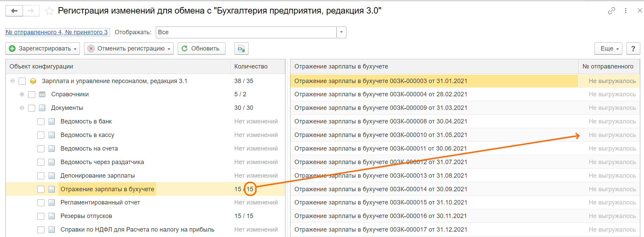This screenshot has height=237, width=644.
Task: Select document 00ЗК-000003 от 31.01.2021
Action: 434,81
